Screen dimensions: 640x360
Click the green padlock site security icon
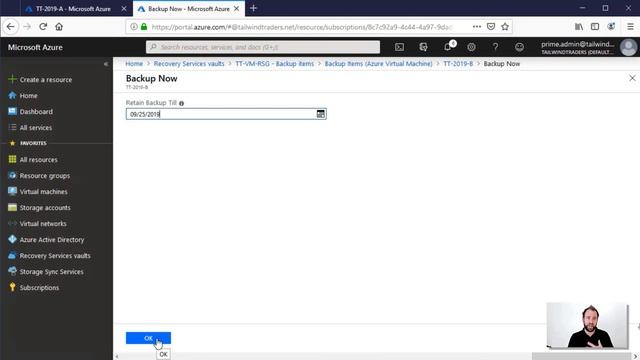(144, 27)
